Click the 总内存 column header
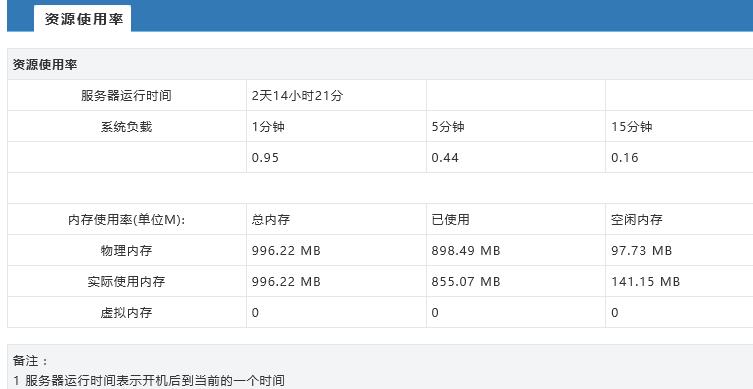753x389 pixels. tap(271, 219)
